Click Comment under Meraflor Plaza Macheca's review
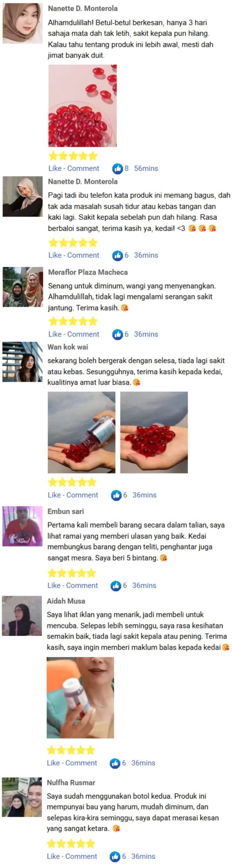The width and height of the screenshot is (232, 868). click(83, 334)
